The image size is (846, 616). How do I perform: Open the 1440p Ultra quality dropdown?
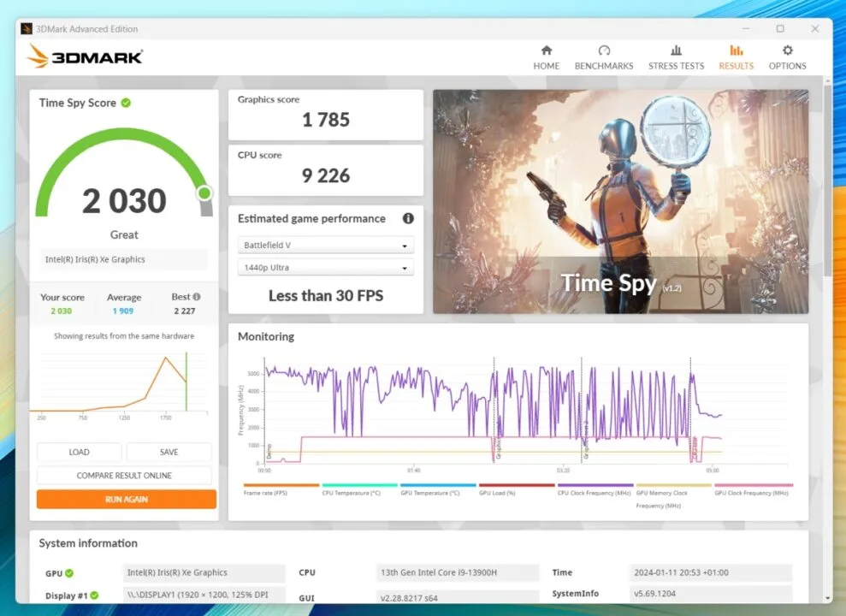click(x=325, y=268)
